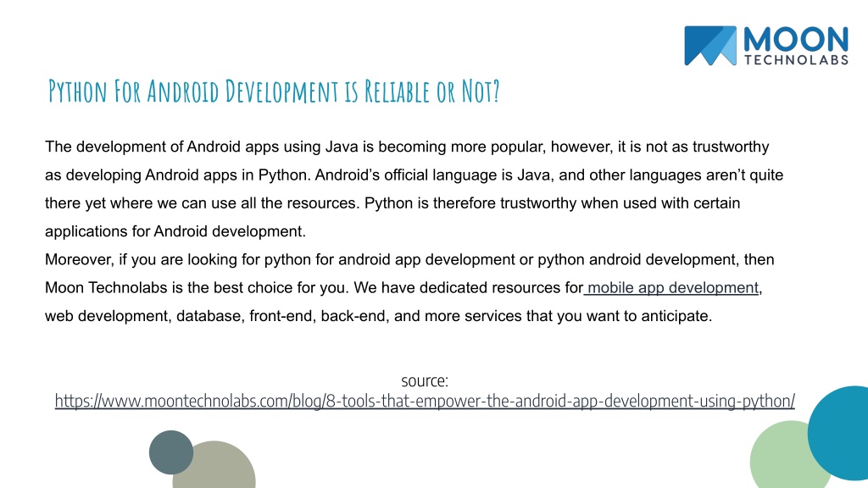Image resolution: width=868 pixels, height=488 pixels.
Task: Click the line starting 'web development, database, front-end'
Action: [379, 316]
